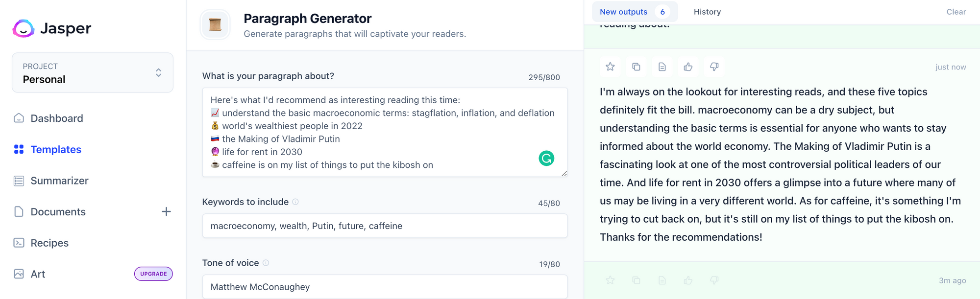This screenshot has width=980, height=299.
Task: Click the Recipes terminal icon
Action: [x=19, y=243]
